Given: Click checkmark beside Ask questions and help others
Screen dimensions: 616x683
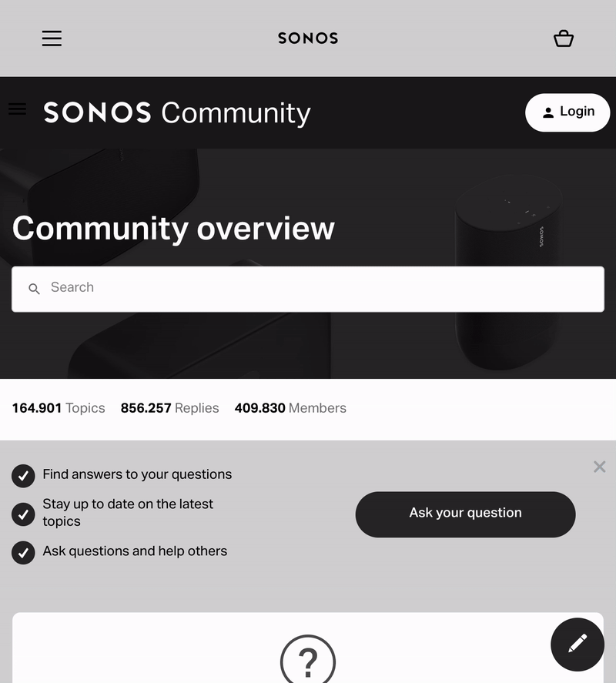Looking at the screenshot, I should click(x=23, y=552).
